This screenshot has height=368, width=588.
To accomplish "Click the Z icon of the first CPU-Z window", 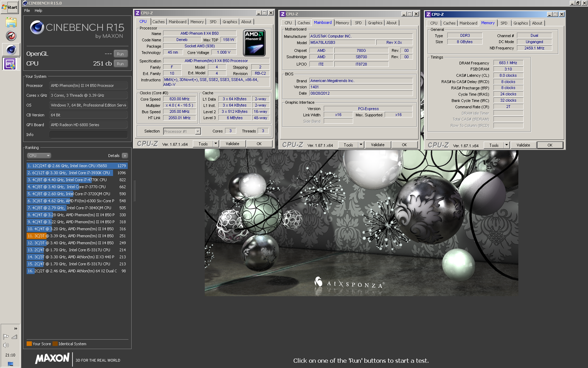I will coord(138,13).
